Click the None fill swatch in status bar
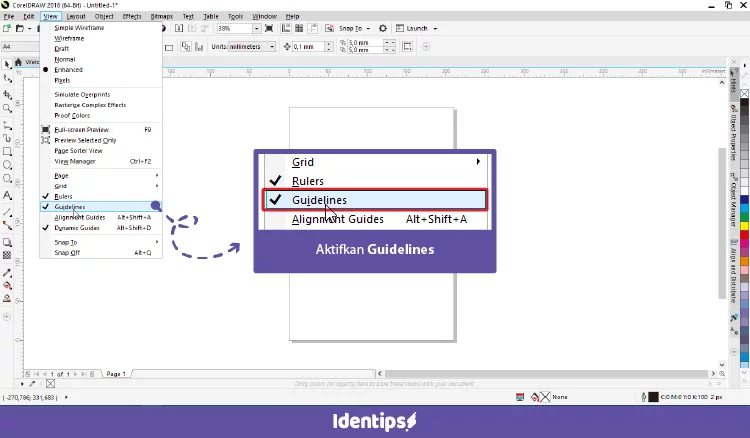 [x=545, y=397]
